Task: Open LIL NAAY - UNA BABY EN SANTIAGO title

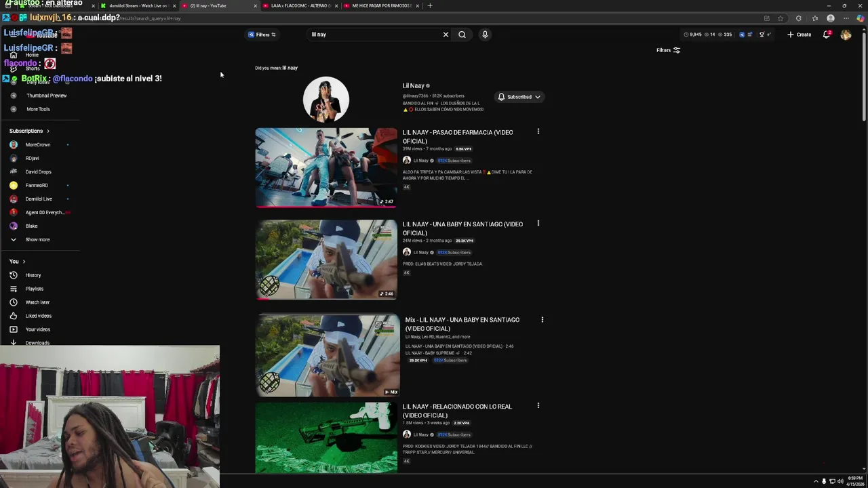Action: tap(462, 228)
